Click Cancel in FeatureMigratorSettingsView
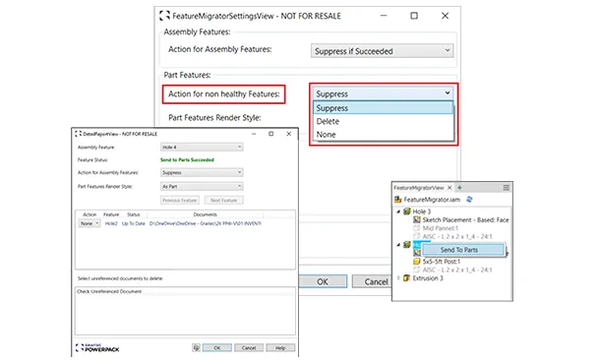The height and width of the screenshot is (364, 600). click(372, 281)
